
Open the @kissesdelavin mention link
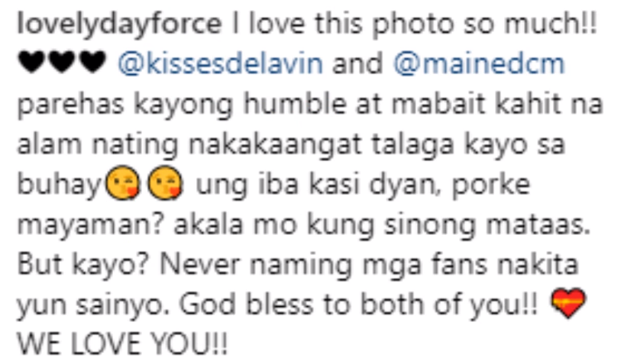click(221, 63)
